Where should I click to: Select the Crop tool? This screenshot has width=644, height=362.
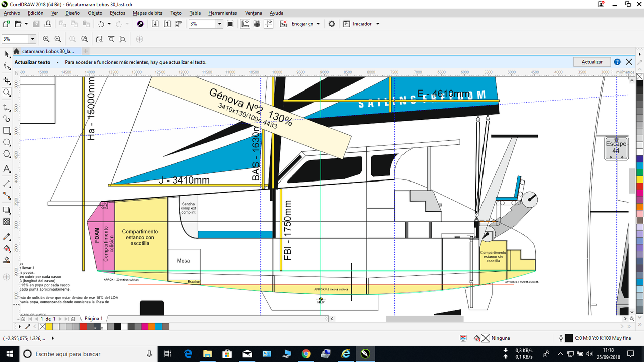coord(7,80)
